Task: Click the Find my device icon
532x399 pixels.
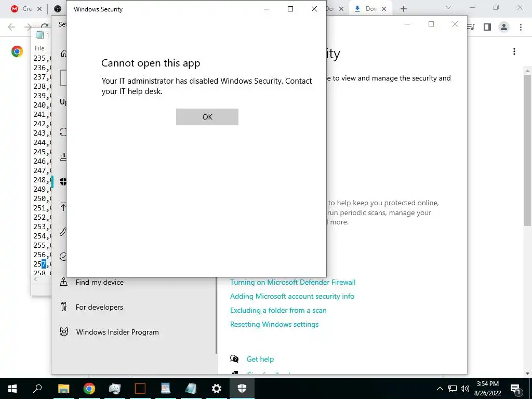Action: click(63, 282)
